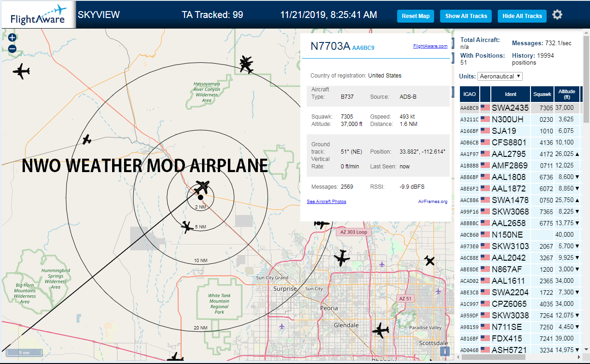Image resolution: width=590 pixels, height=364 pixels.
Task: Click the US flag in the SKW3068 row
Action: 485,212
